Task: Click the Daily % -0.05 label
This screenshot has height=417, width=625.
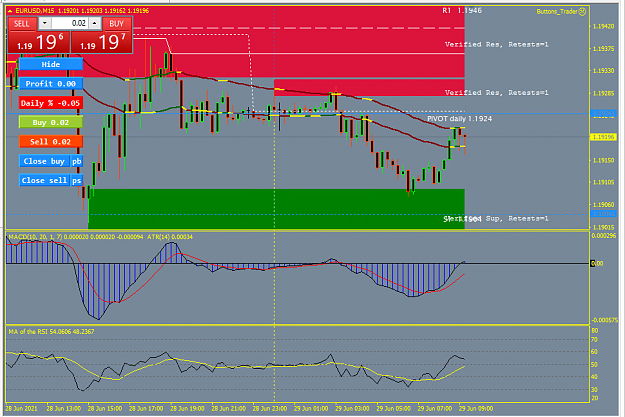Action: pos(51,103)
